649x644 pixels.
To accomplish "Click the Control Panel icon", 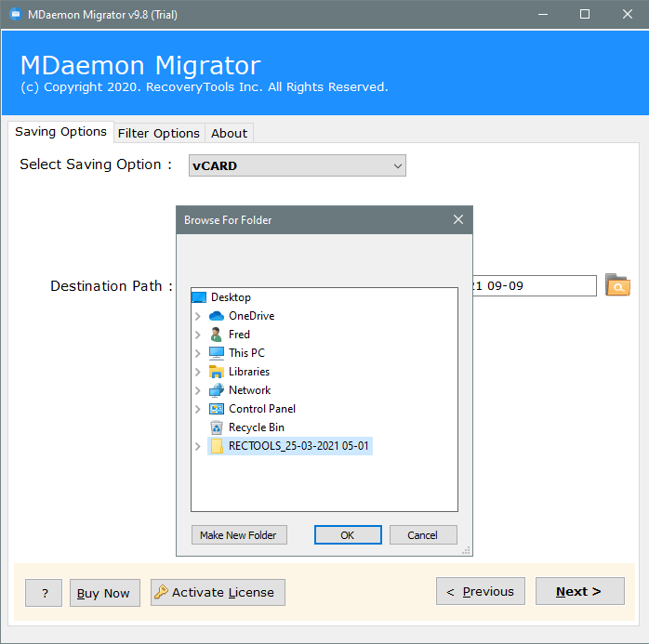I will tap(217, 409).
